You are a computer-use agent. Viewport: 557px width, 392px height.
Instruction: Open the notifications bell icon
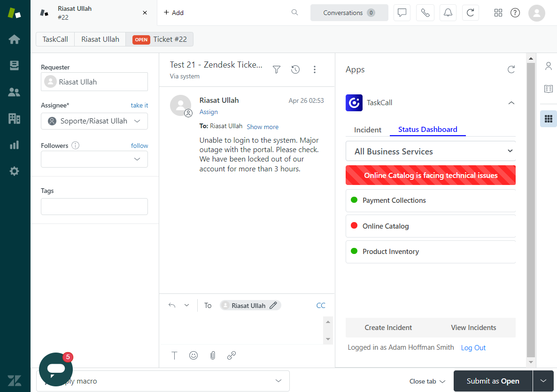coord(448,13)
